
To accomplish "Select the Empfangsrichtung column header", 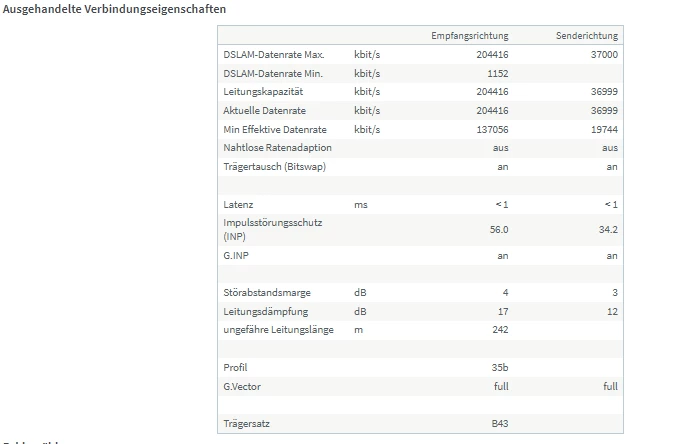I will pos(469,36).
